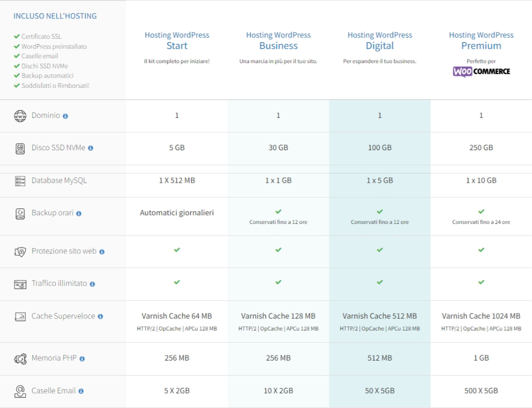Click the '1 X 512 MB' database cell

click(x=177, y=180)
